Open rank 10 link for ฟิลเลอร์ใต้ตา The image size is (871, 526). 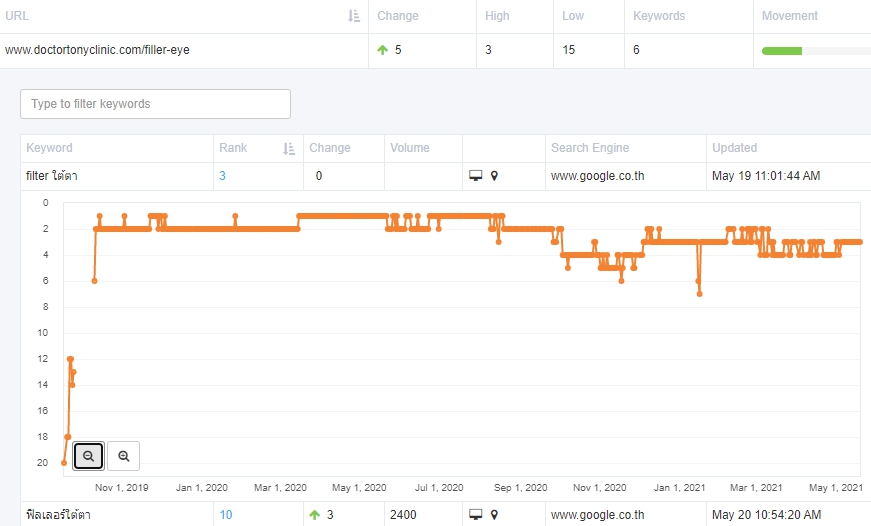(x=226, y=515)
